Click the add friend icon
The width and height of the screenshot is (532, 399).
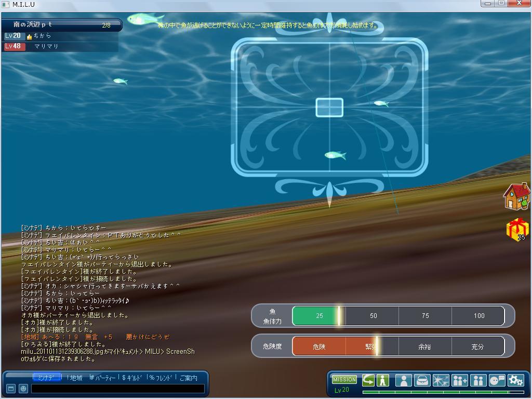460,380
